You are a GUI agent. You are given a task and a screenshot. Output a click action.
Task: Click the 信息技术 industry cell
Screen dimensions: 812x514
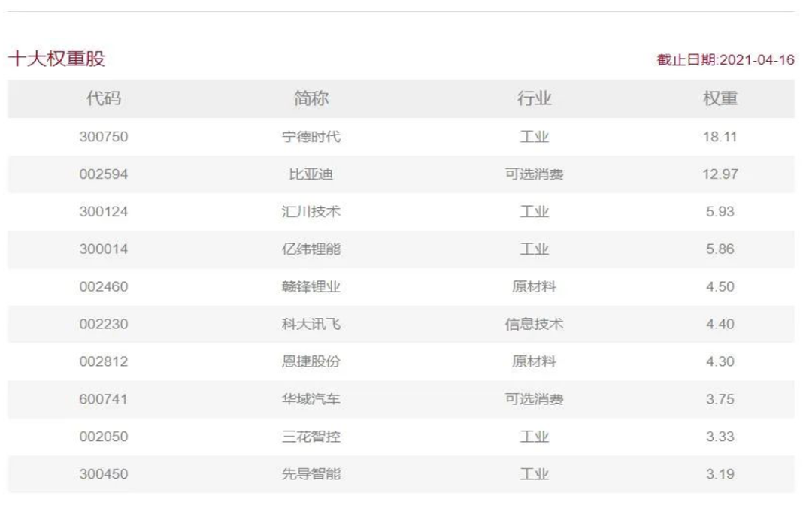click(535, 324)
